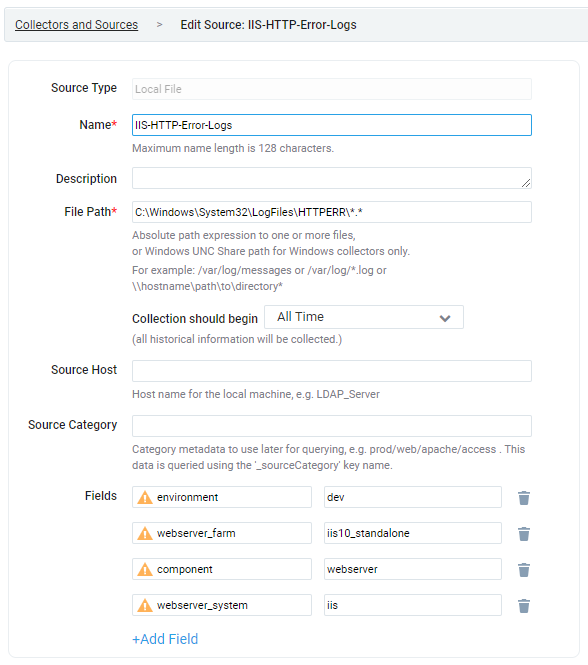The image size is (588, 665).
Task: Click the 'File Path' label
Action: [90, 212]
